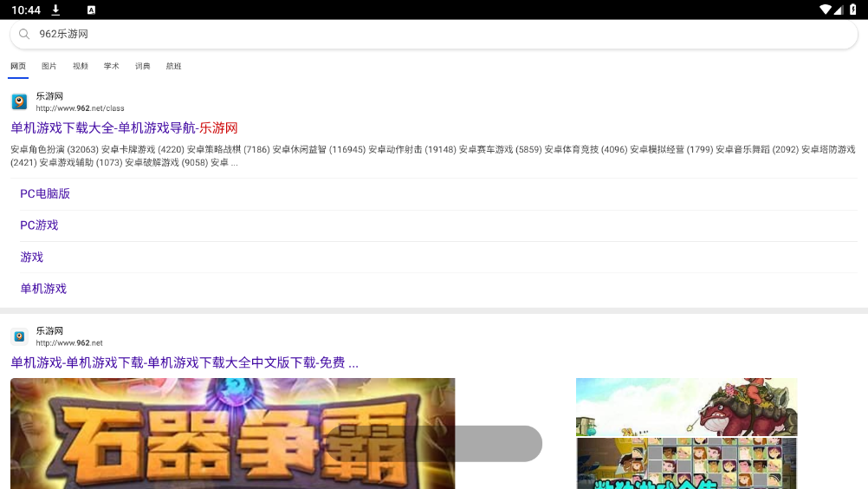Open the 词典 tab
The height and width of the screenshot is (489, 868).
pyautogui.click(x=143, y=66)
